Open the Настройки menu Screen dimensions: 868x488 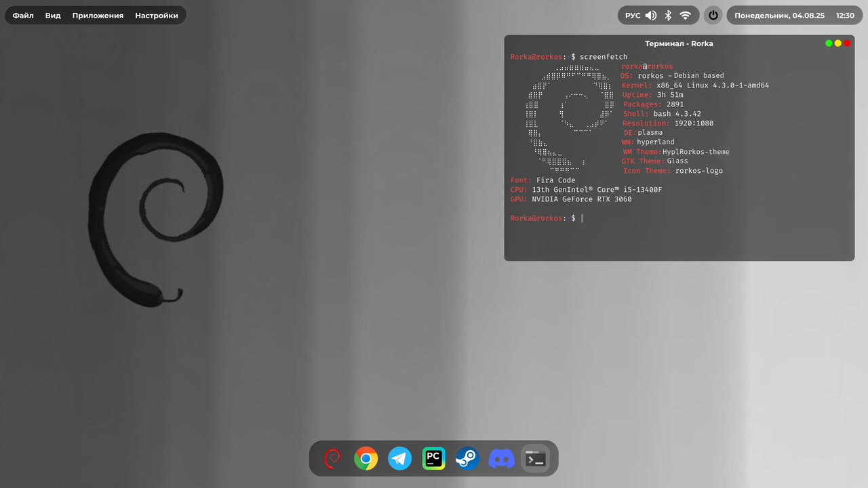point(157,16)
